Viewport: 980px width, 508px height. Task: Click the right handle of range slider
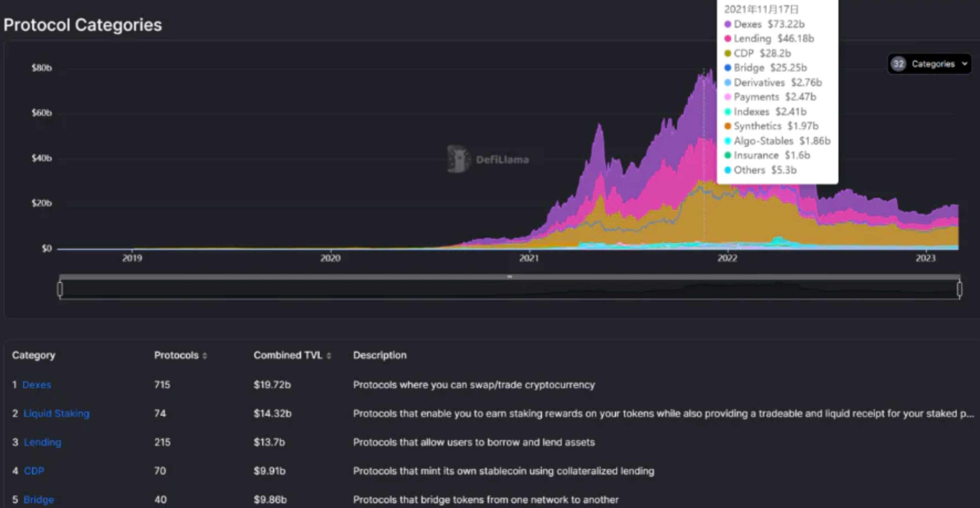[959, 289]
